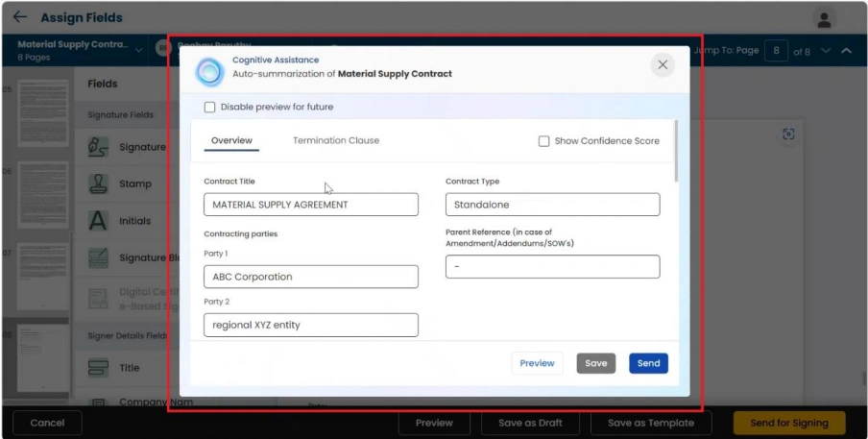The height and width of the screenshot is (439, 868).
Task: Click into the Parent Reference input field
Action: coord(552,267)
